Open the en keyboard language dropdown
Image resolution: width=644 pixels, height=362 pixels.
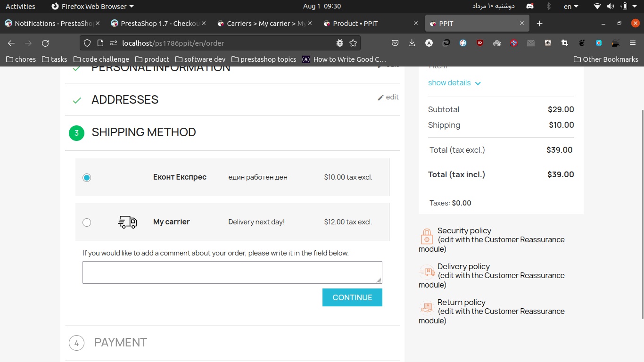coord(571,6)
